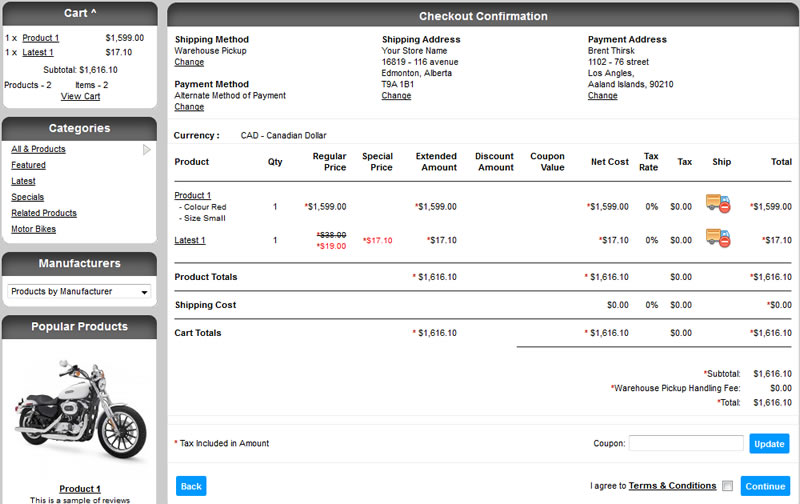
Task: Click the Subtotal: $1,616.10 in Cart panel
Action: (x=80, y=70)
